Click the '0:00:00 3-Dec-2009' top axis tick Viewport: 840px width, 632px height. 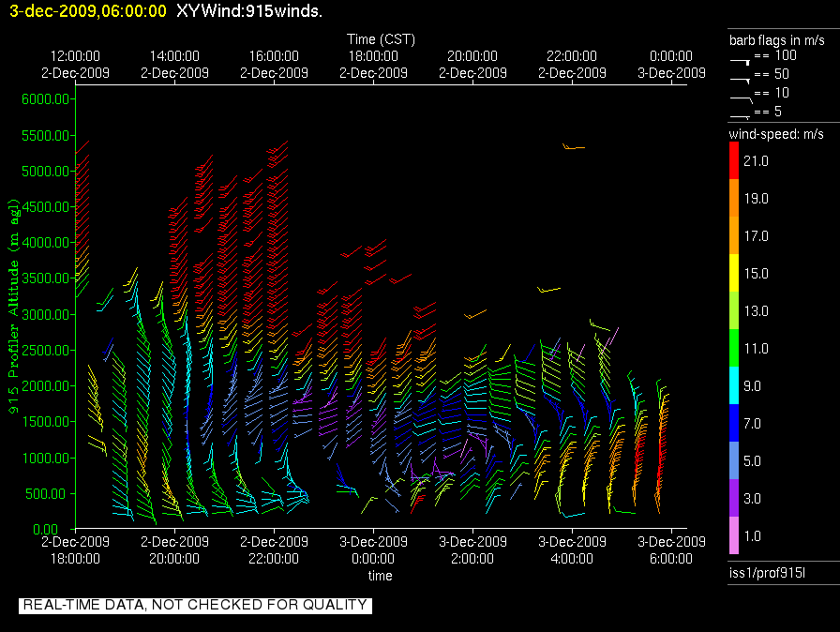[671, 65]
